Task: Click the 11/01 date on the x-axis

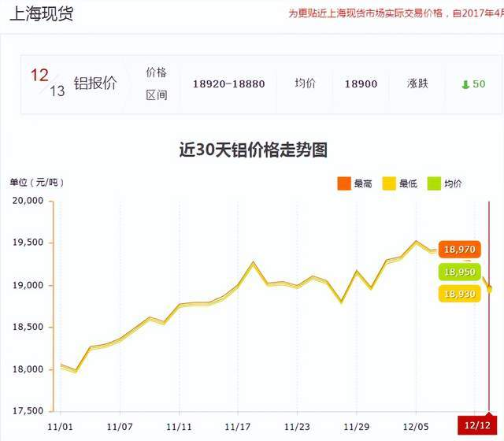Action: pos(60,425)
